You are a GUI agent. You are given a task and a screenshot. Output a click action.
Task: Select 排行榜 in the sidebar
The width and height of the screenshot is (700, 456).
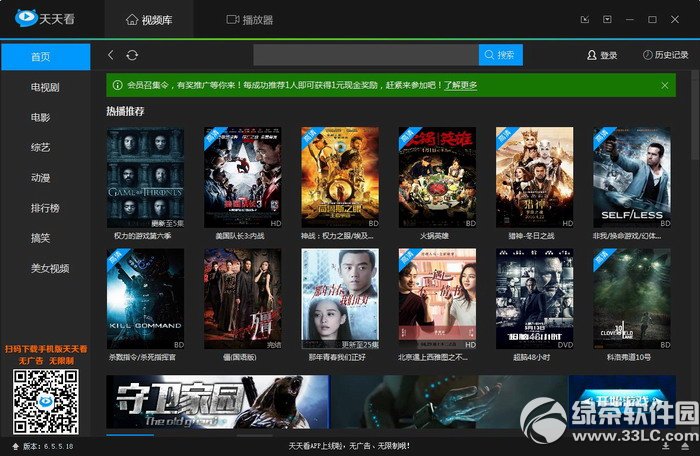coord(46,208)
